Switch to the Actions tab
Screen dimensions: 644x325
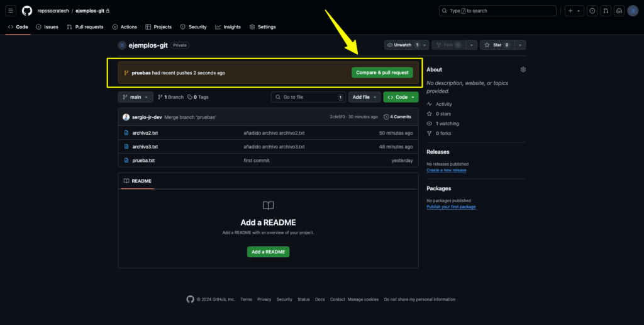click(x=125, y=26)
